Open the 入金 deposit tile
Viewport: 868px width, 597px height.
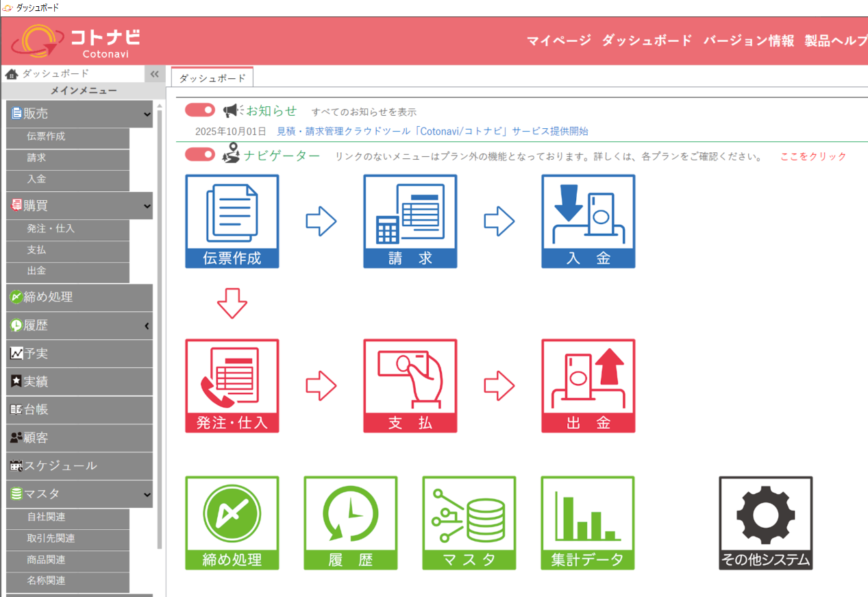pos(588,221)
